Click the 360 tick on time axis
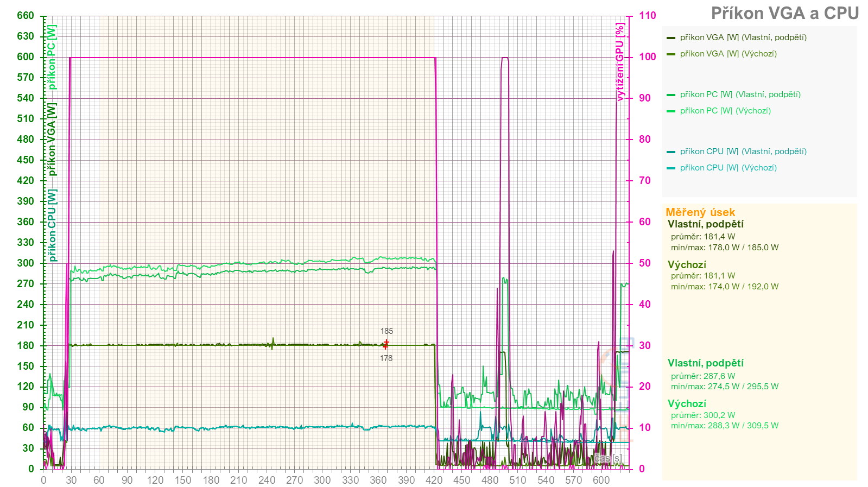 378,480
